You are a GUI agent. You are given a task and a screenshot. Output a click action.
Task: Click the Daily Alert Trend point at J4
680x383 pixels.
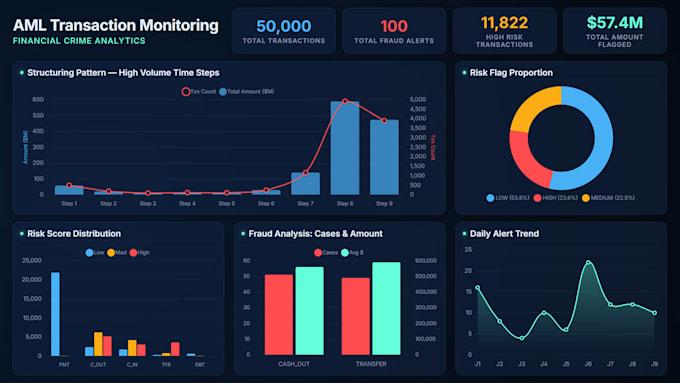pos(544,313)
